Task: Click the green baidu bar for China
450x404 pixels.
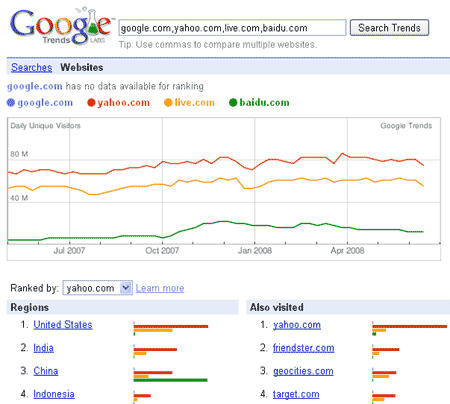Action: [x=170, y=380]
